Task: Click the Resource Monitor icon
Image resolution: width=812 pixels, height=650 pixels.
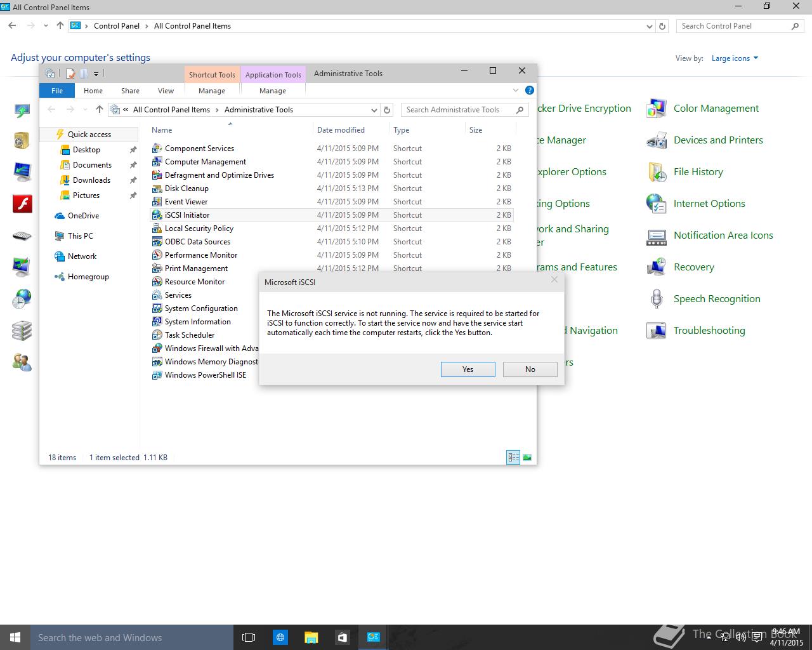Action: click(x=157, y=282)
